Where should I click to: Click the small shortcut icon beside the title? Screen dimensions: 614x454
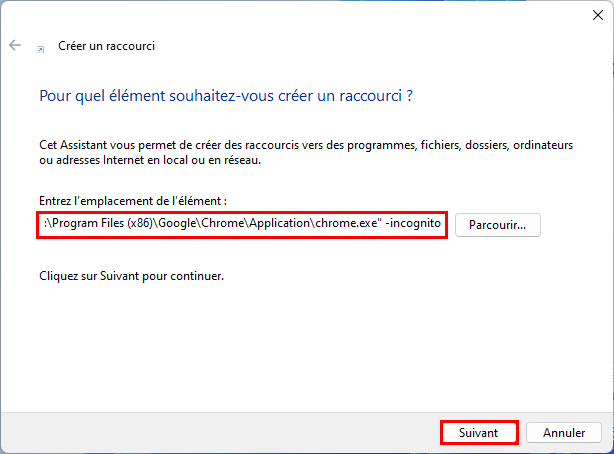pos(41,49)
